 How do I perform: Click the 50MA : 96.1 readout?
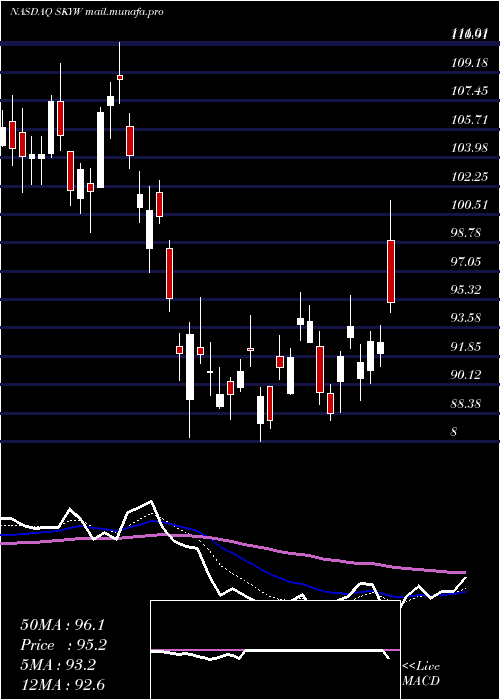point(65,625)
